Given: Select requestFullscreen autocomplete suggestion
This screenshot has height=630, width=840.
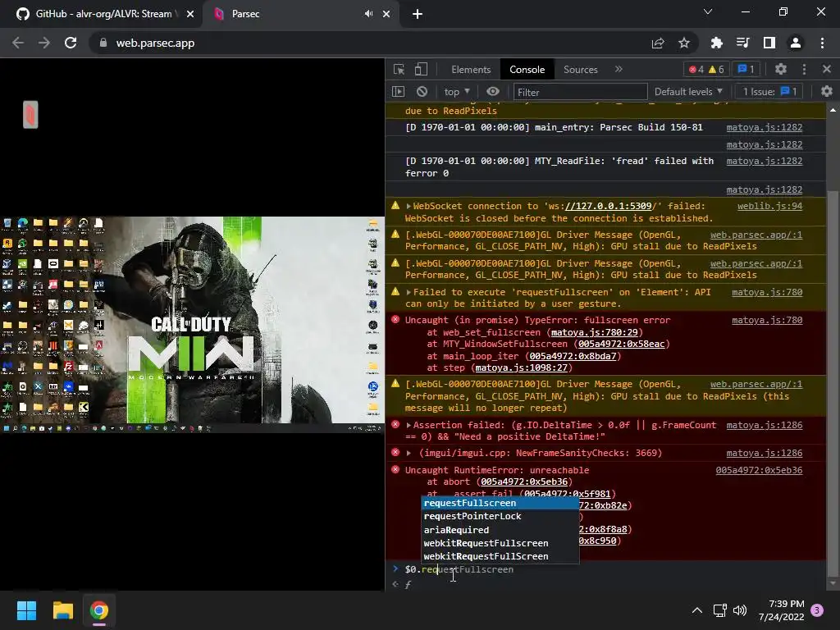Looking at the screenshot, I should click(500, 503).
